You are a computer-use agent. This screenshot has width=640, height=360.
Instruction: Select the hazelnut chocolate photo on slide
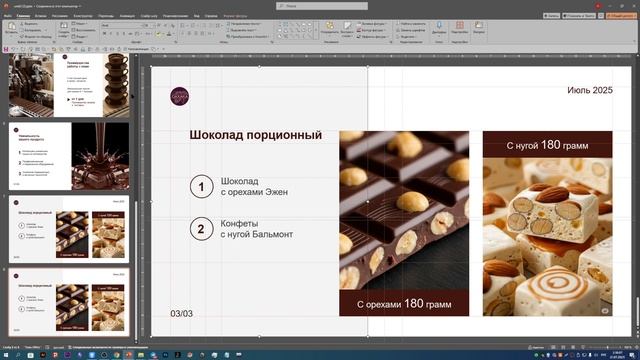coord(404,210)
